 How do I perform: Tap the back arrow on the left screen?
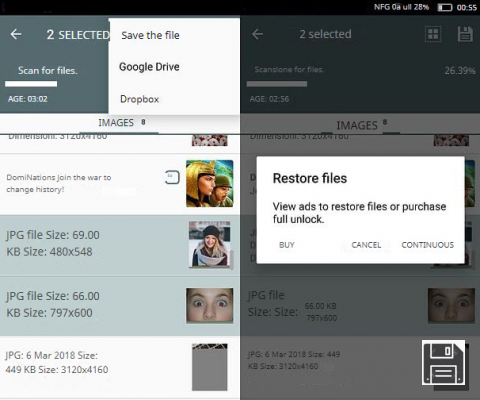[x=16, y=34]
